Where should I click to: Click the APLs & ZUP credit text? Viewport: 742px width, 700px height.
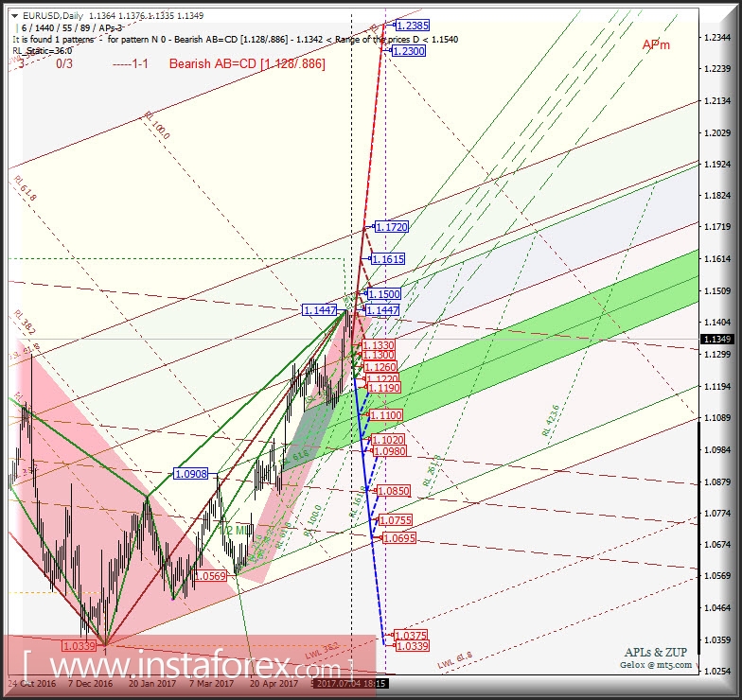[x=655, y=653]
